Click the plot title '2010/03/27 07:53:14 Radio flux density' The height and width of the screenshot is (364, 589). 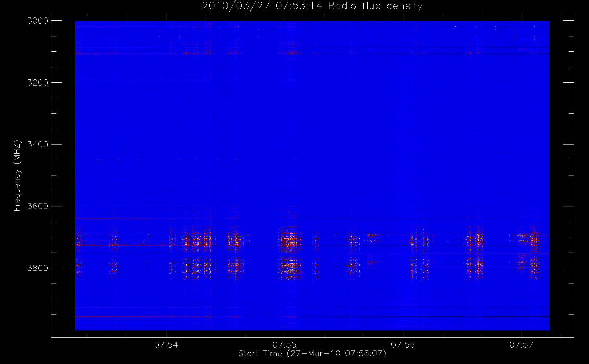coord(312,6)
